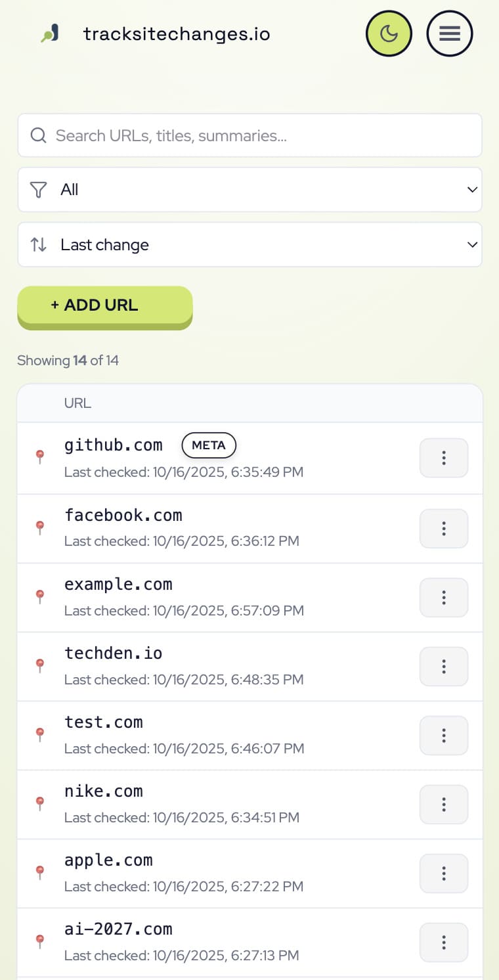Open the All filter dropdown

tap(249, 189)
